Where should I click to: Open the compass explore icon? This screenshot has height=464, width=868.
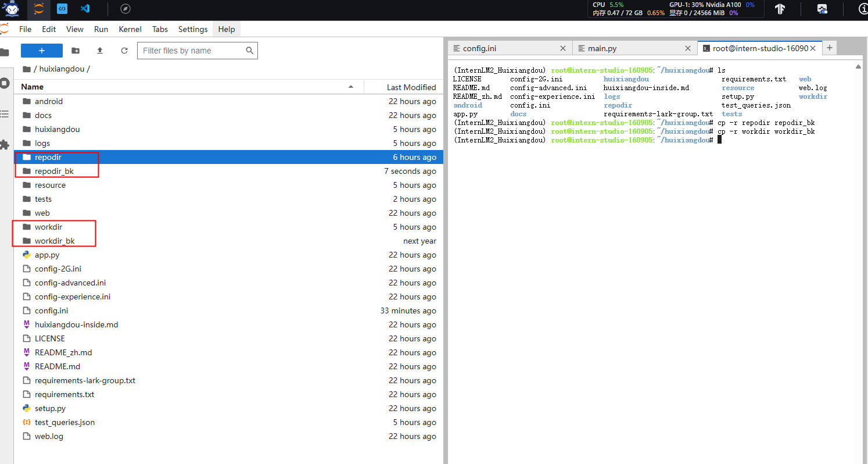click(125, 9)
